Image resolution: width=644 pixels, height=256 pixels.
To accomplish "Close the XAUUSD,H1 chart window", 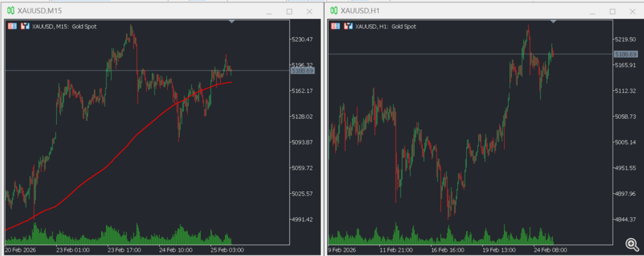I will click(633, 11).
